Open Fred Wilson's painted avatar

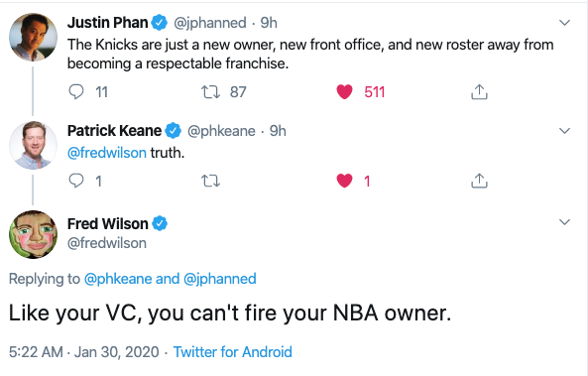click(x=33, y=234)
